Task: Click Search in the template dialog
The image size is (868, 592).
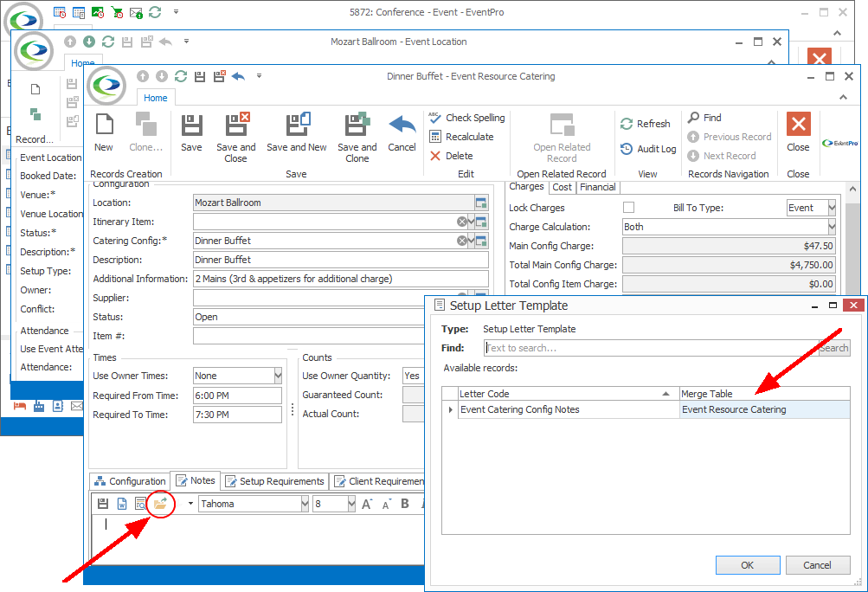Action: coord(833,348)
